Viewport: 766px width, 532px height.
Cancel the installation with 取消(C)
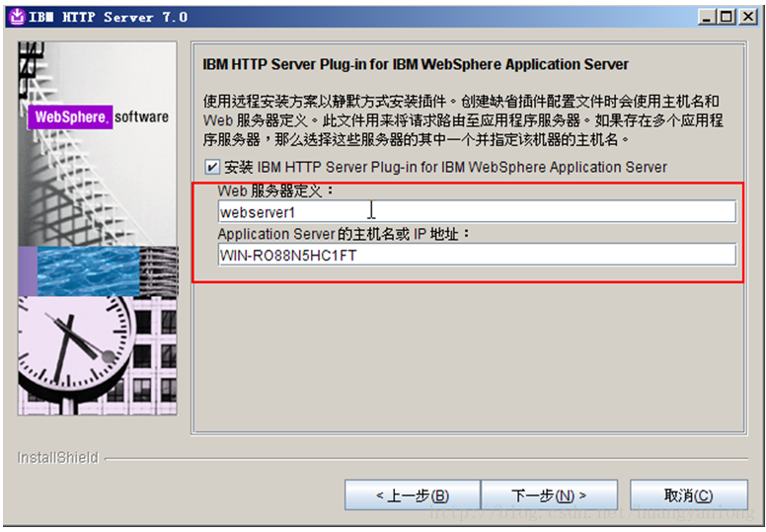689,495
